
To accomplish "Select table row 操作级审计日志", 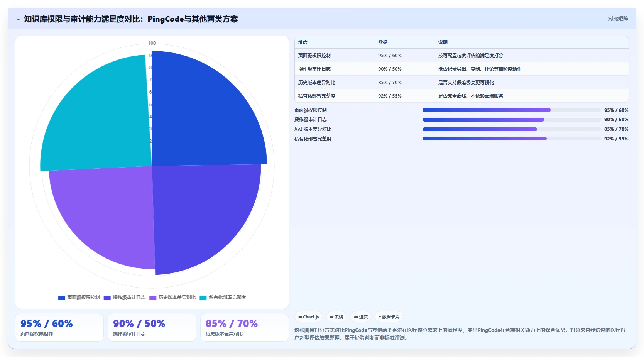I will pos(461,69).
